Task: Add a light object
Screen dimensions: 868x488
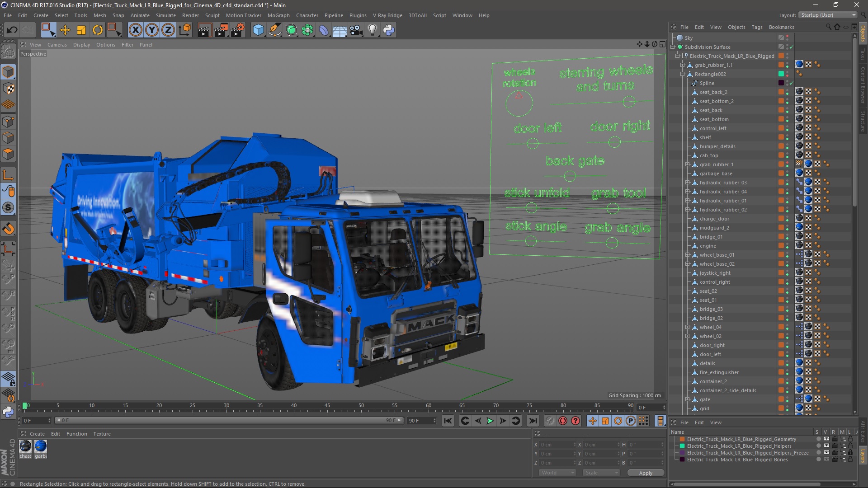Action: click(373, 30)
